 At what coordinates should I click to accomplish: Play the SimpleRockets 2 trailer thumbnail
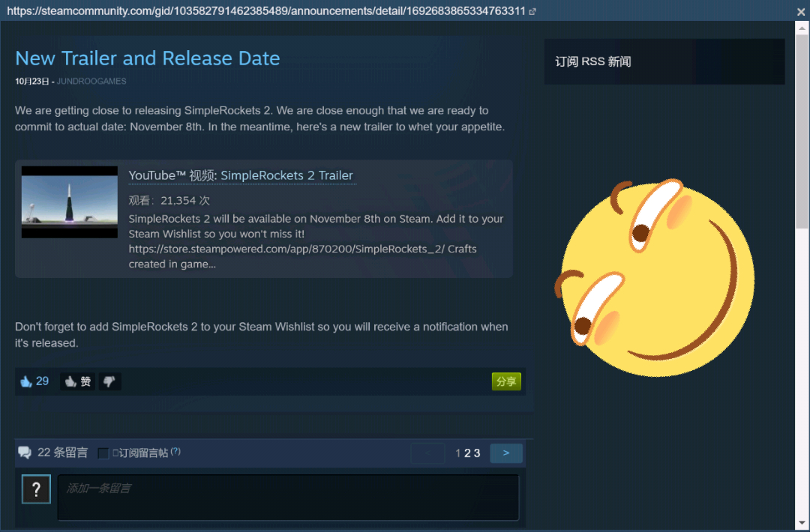[70, 202]
